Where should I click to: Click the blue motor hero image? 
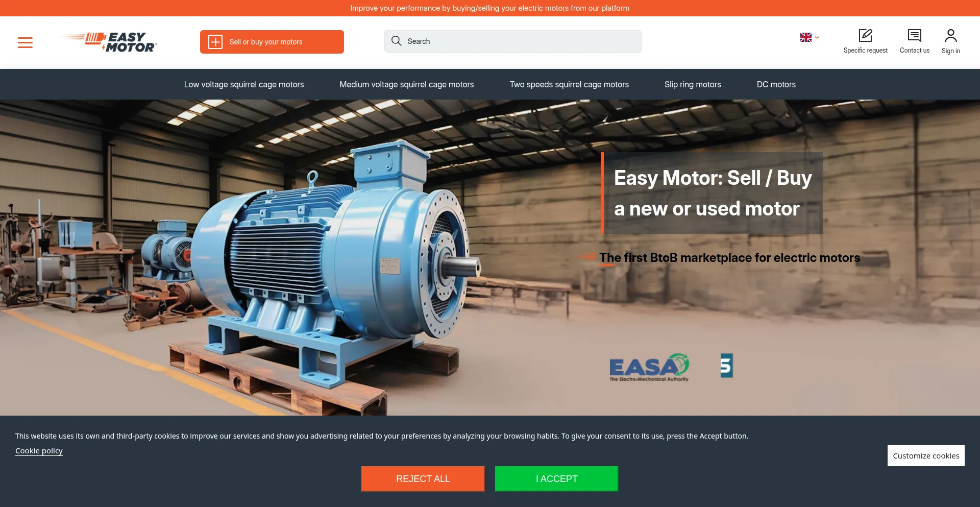[x=327, y=255]
